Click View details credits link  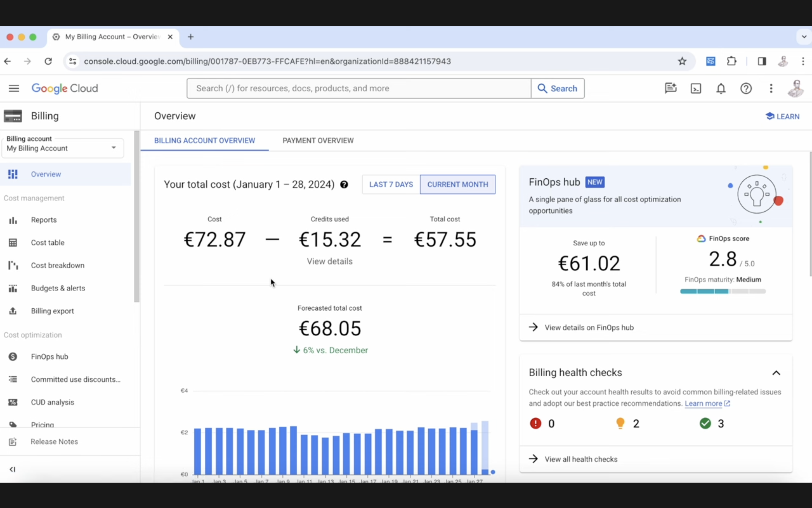pyautogui.click(x=329, y=261)
